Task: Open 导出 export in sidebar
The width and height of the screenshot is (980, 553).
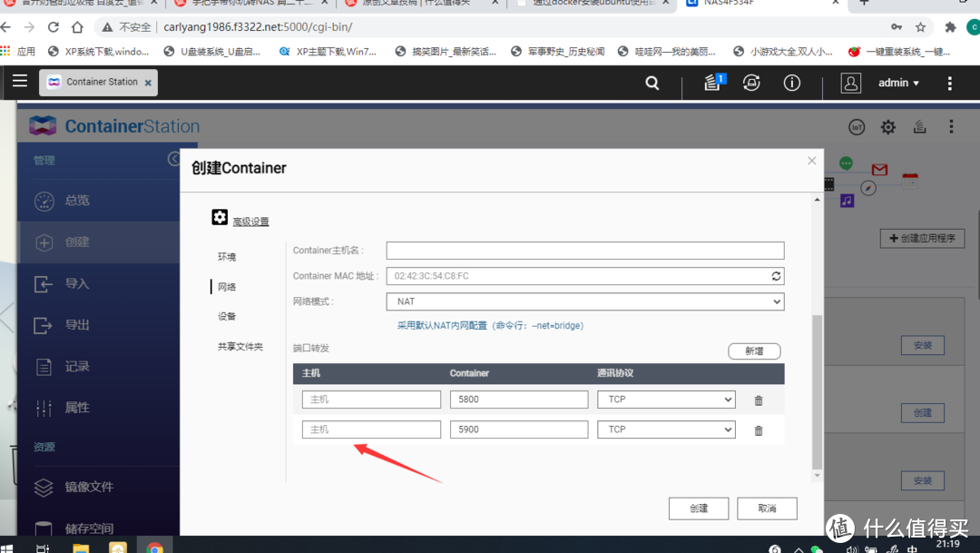Action: 99,325
